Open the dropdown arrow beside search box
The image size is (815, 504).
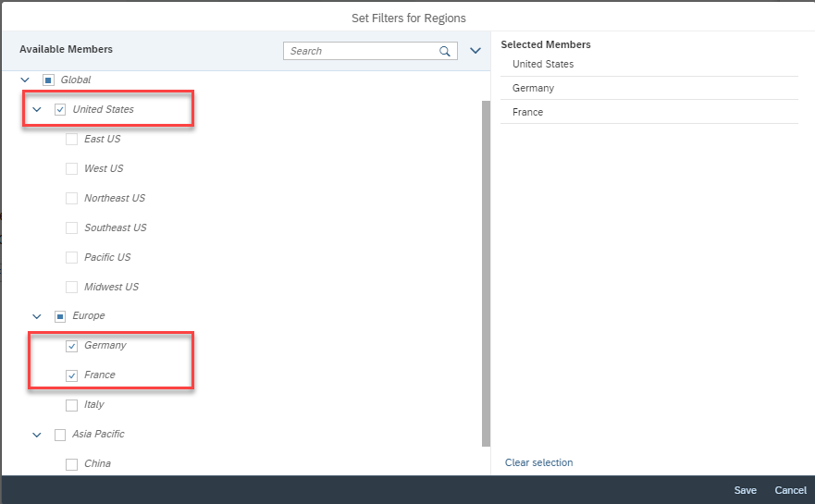[475, 50]
